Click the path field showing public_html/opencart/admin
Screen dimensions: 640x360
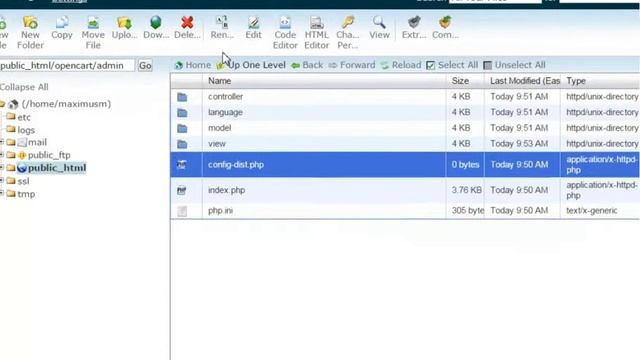pyautogui.click(x=67, y=65)
